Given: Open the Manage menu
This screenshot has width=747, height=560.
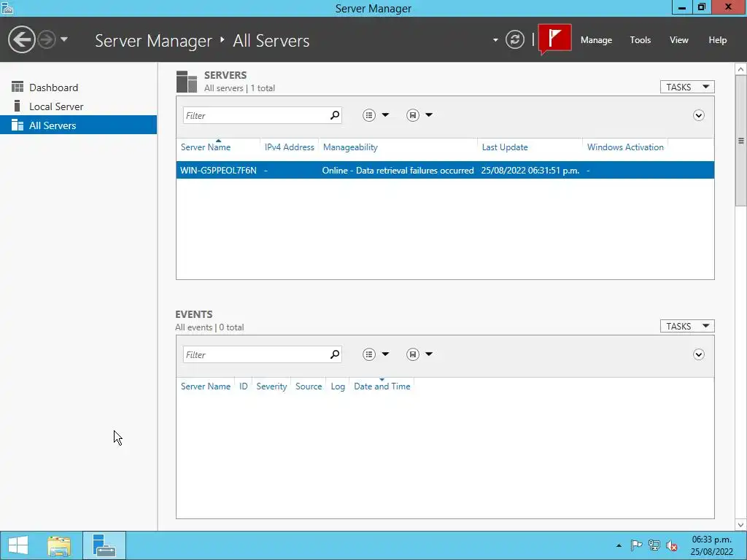Looking at the screenshot, I should [596, 40].
